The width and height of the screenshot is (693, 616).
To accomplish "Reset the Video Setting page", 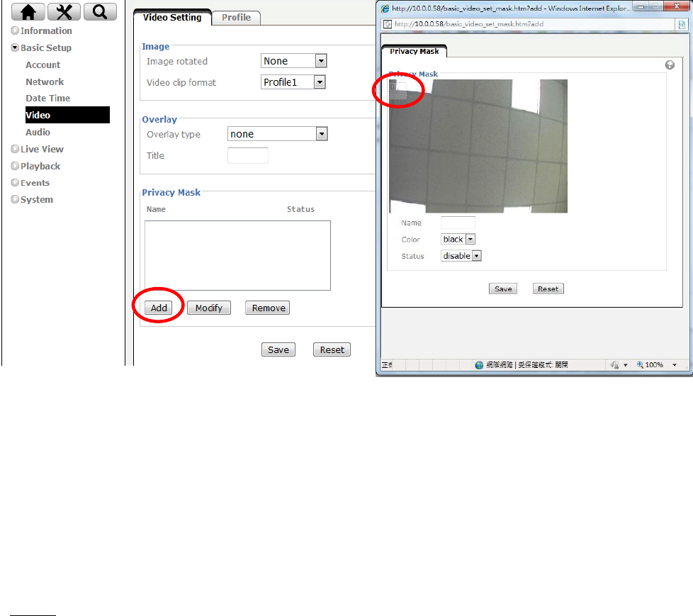I will [332, 349].
